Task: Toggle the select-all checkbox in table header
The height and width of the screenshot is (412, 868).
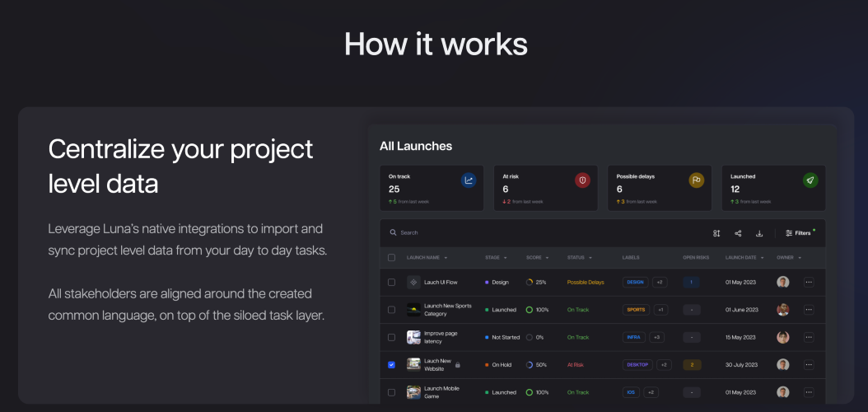Action: (x=391, y=257)
